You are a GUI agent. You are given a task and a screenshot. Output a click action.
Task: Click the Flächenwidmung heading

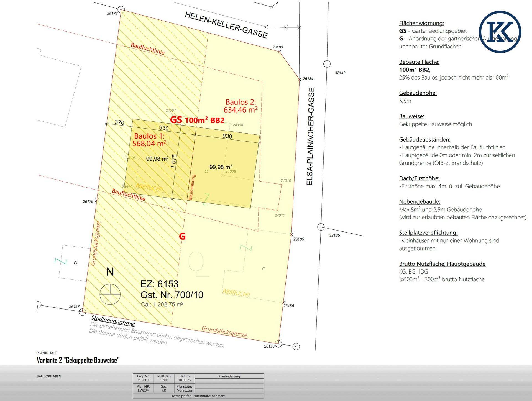pos(421,23)
